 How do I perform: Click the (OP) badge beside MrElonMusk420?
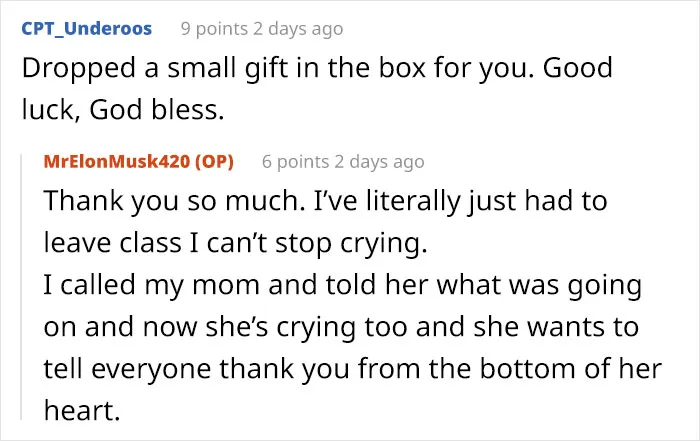click(214, 162)
